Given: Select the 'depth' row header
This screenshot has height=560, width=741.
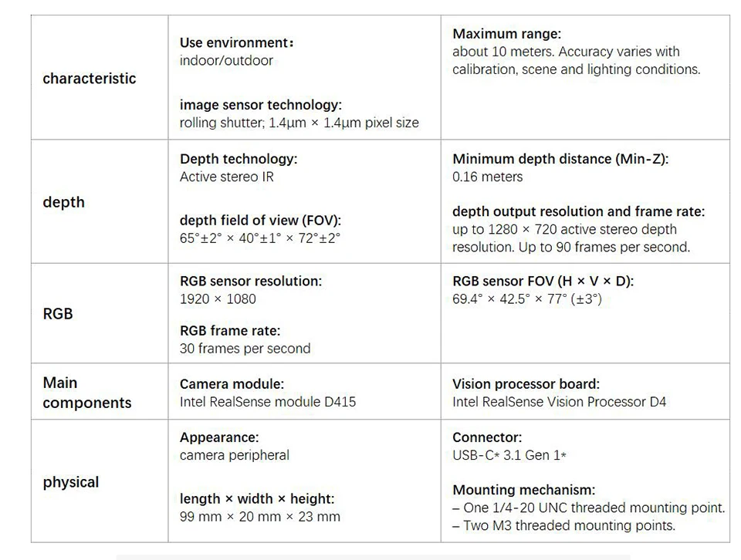Looking at the screenshot, I should [64, 202].
